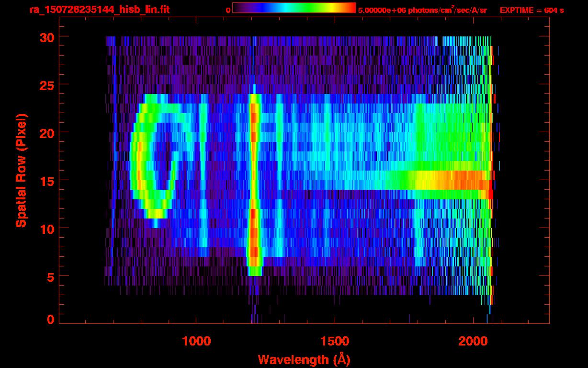This screenshot has height=368, width=588.
Task: Click the y-axis tick label 0
Action: click(51, 320)
